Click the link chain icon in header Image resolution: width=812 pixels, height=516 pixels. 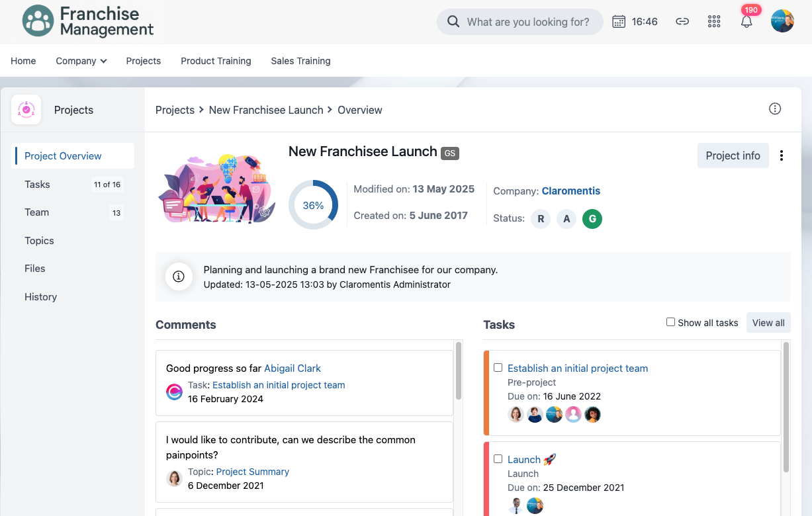(x=682, y=22)
